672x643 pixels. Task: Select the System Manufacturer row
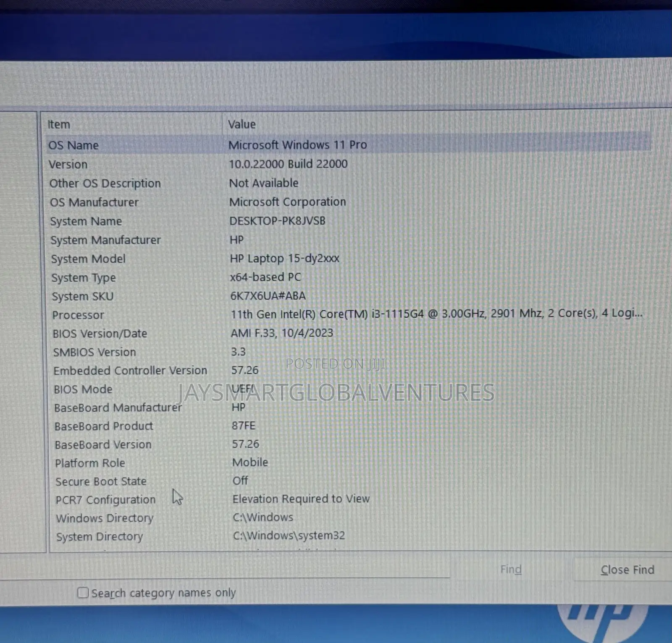point(348,240)
